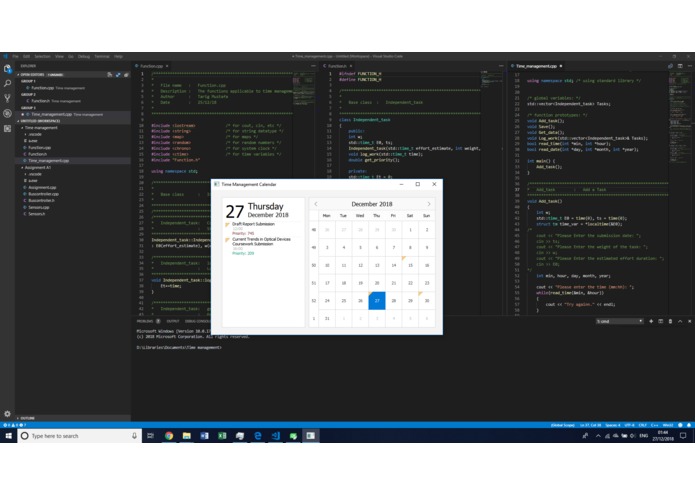Switch to the Function.cpp editor tab

(152, 66)
